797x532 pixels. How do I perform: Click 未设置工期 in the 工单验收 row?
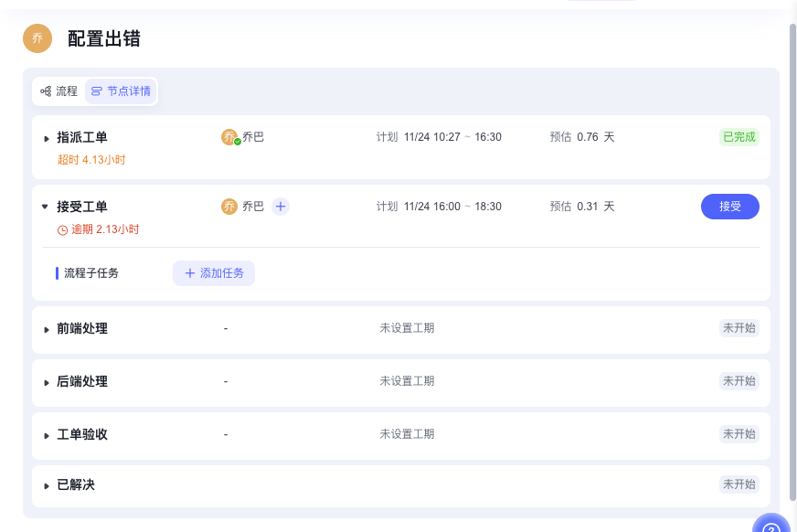407,434
